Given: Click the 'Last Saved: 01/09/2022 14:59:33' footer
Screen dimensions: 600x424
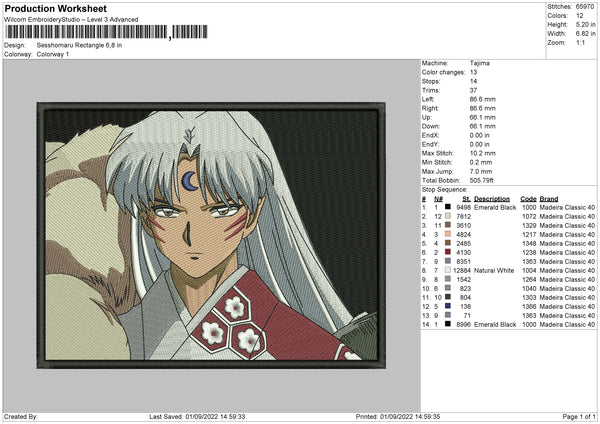Looking at the screenshot, I should tap(197, 416).
